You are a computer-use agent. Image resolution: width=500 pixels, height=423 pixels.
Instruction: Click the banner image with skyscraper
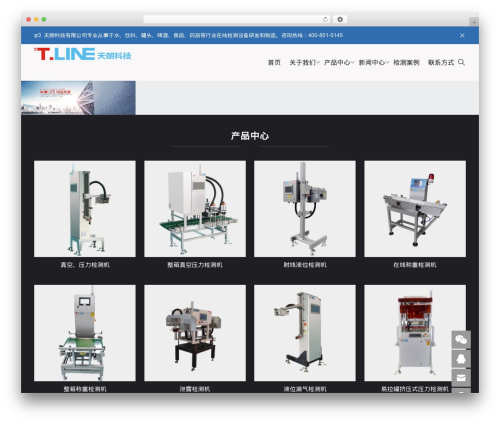click(78, 98)
